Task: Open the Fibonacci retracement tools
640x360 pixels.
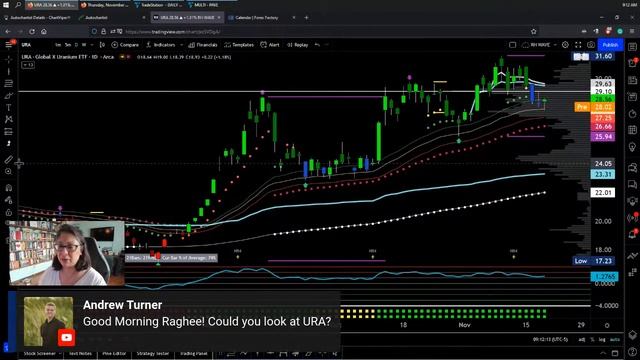Action: click(9, 83)
